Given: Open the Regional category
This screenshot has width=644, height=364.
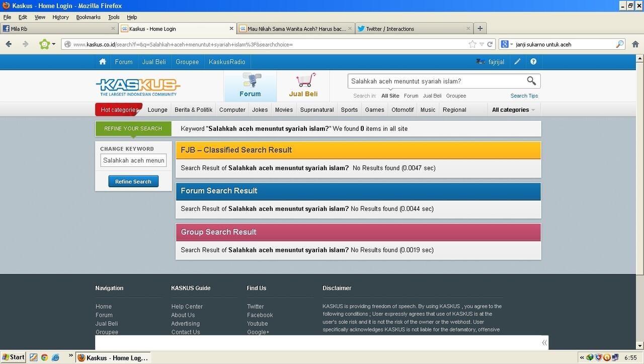Looking at the screenshot, I should [x=454, y=110].
